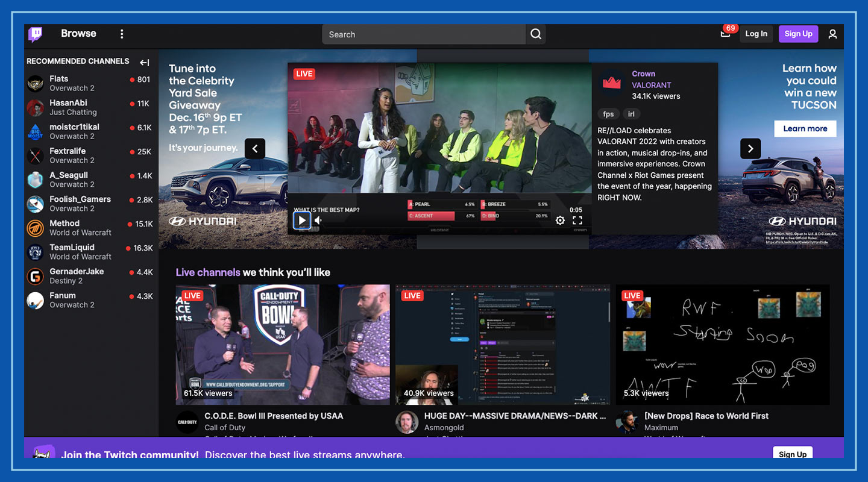Viewport: 868px width, 482px height.
Task: Collapse the Recommended Channels sidebar
Action: click(x=144, y=61)
